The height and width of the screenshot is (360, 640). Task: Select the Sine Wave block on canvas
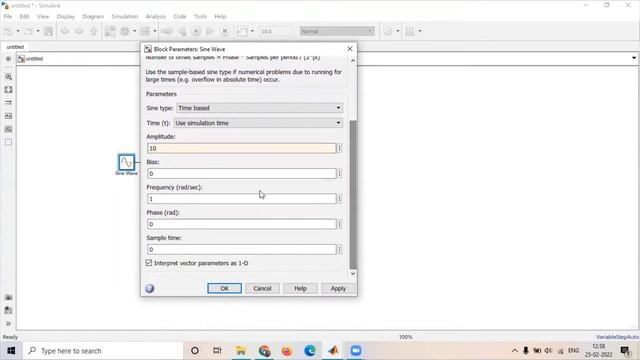pos(127,162)
